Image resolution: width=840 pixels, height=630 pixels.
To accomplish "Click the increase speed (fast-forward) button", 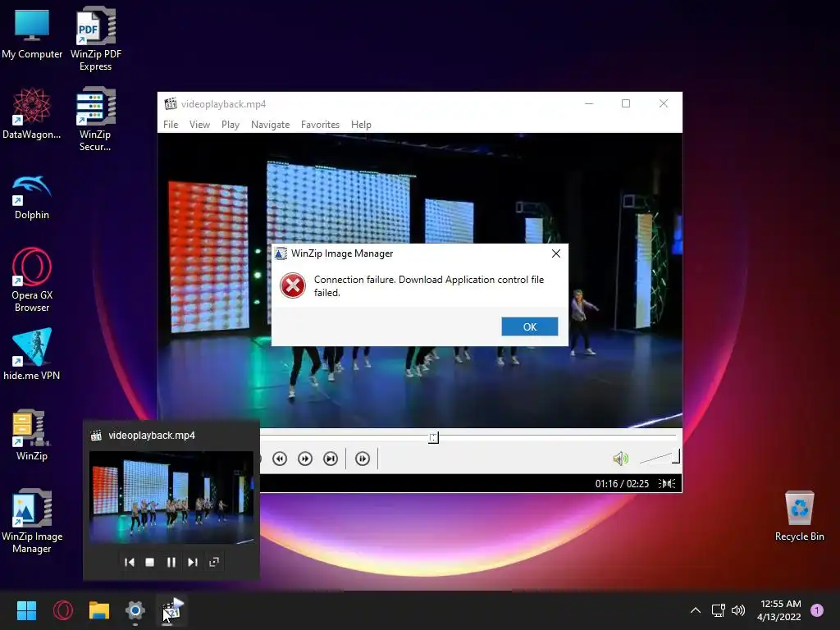I will click(305, 459).
